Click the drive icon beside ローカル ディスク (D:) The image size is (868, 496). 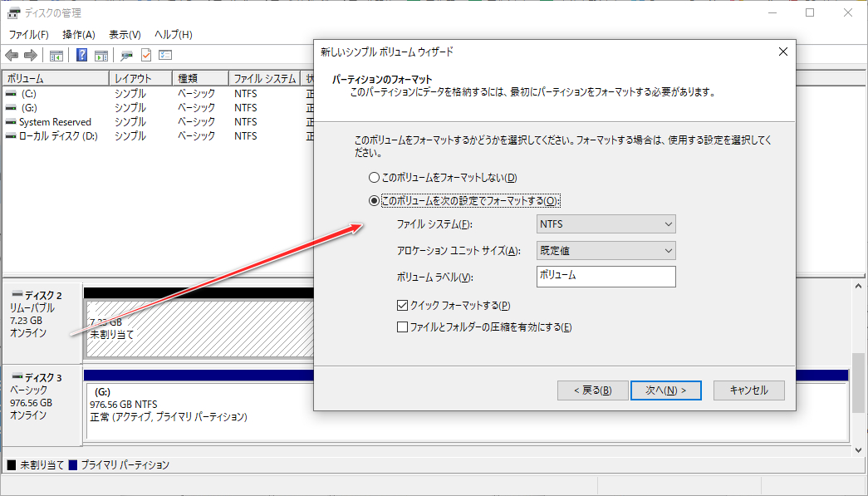tap(11, 135)
